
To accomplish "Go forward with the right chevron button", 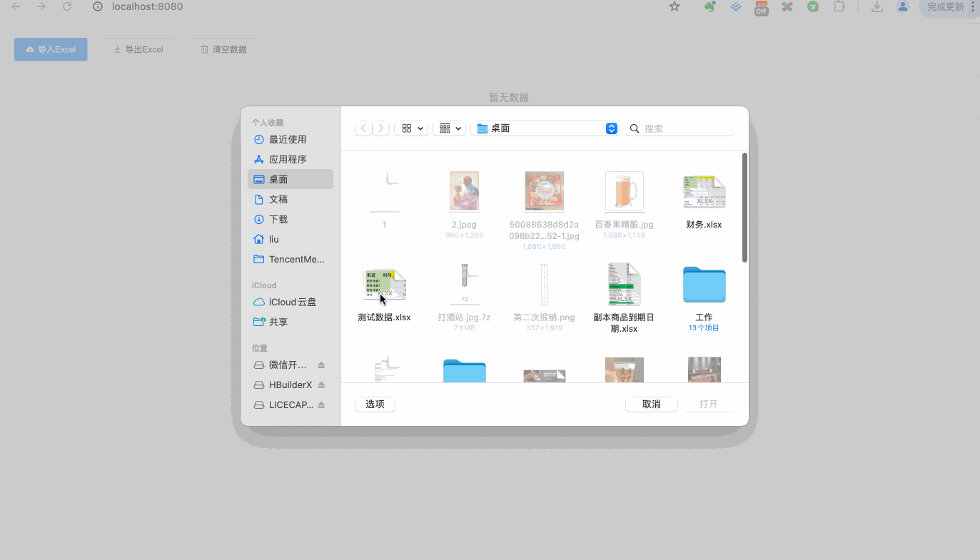I will point(381,128).
